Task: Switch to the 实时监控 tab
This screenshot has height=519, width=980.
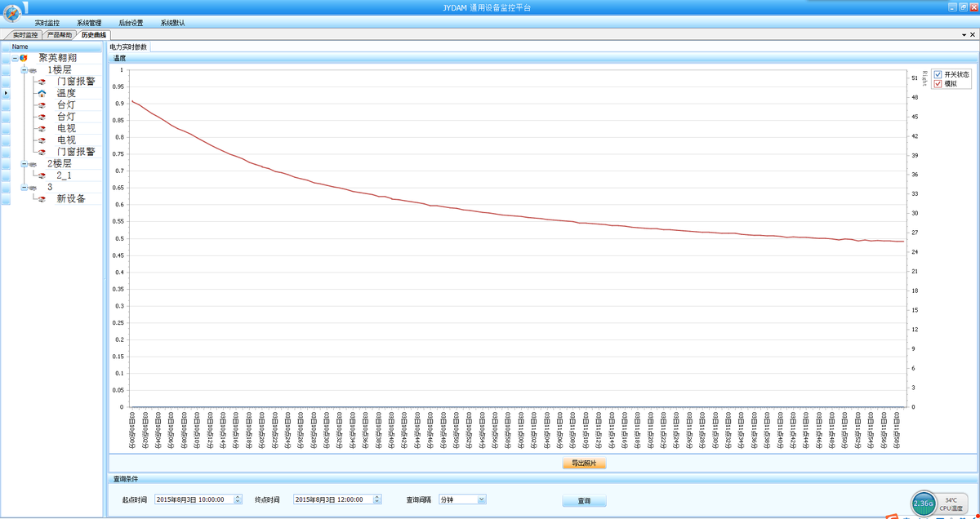Action: [x=24, y=35]
